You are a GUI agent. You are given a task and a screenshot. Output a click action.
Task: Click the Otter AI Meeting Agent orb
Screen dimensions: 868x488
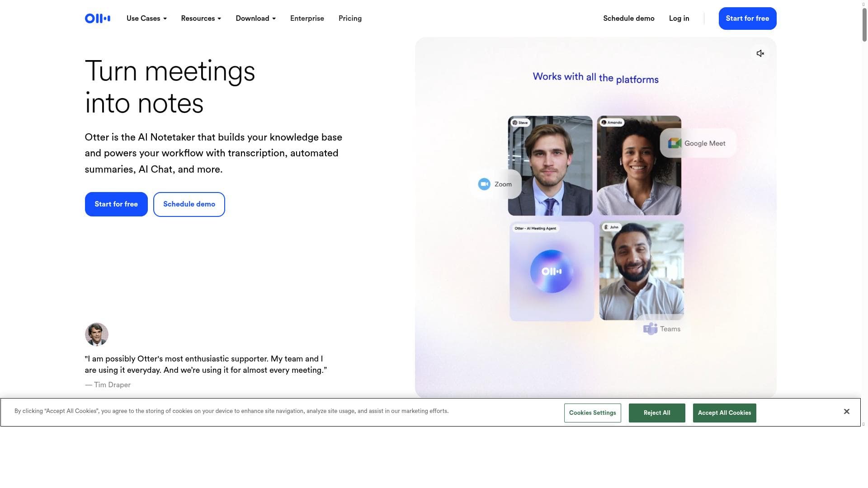click(x=552, y=272)
